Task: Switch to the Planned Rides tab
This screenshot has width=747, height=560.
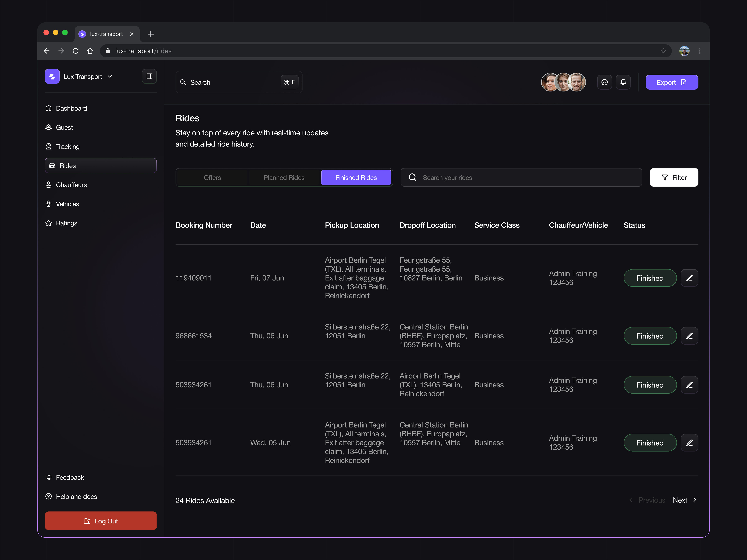Action: (284, 177)
